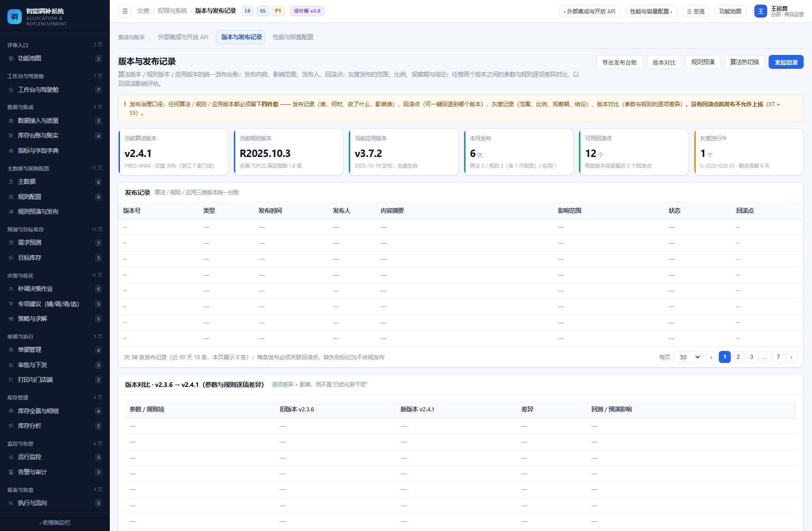This screenshot has width=812, height=531.
Task: Open 策略与求解 sidebar item
Action: coord(55,319)
